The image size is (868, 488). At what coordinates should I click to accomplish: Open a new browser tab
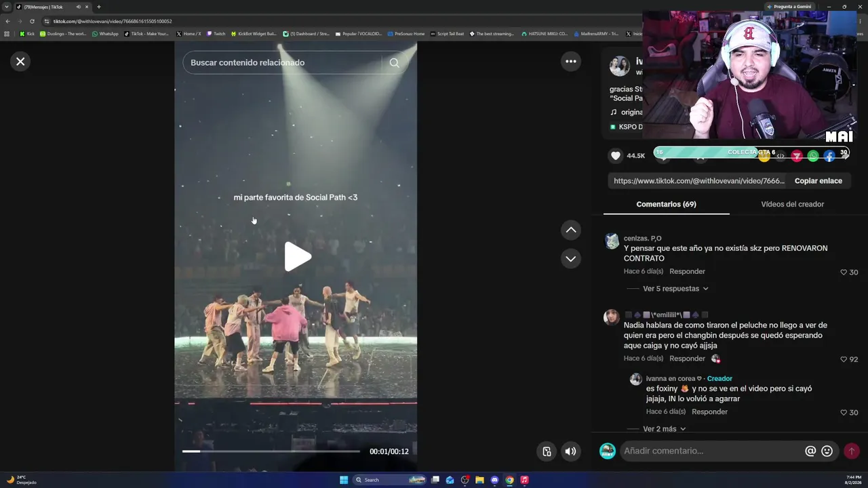click(x=98, y=7)
